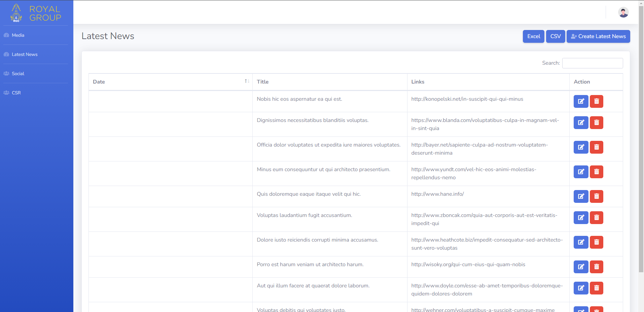
Task: Export the table as CSV
Action: (x=555, y=36)
